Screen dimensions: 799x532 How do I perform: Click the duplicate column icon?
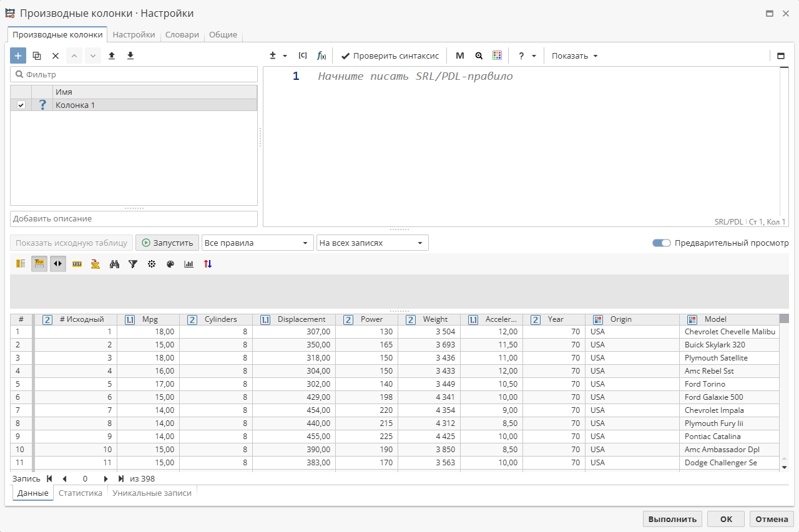point(37,56)
